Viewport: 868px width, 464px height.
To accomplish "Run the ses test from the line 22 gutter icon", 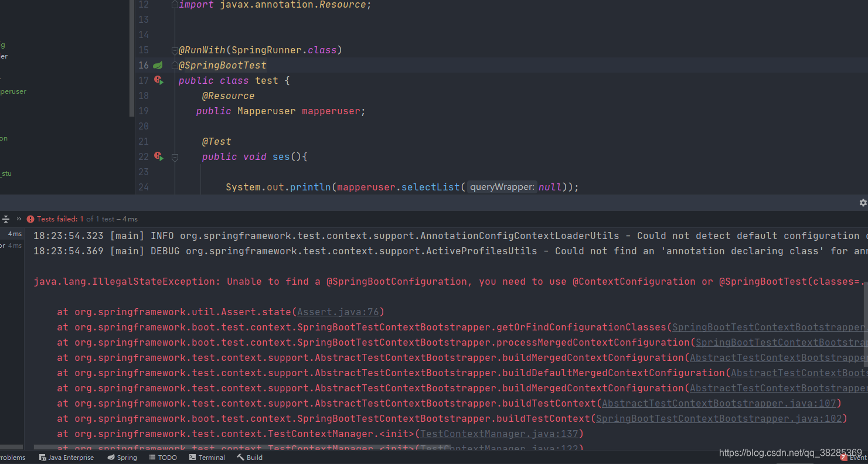I will click(x=158, y=156).
